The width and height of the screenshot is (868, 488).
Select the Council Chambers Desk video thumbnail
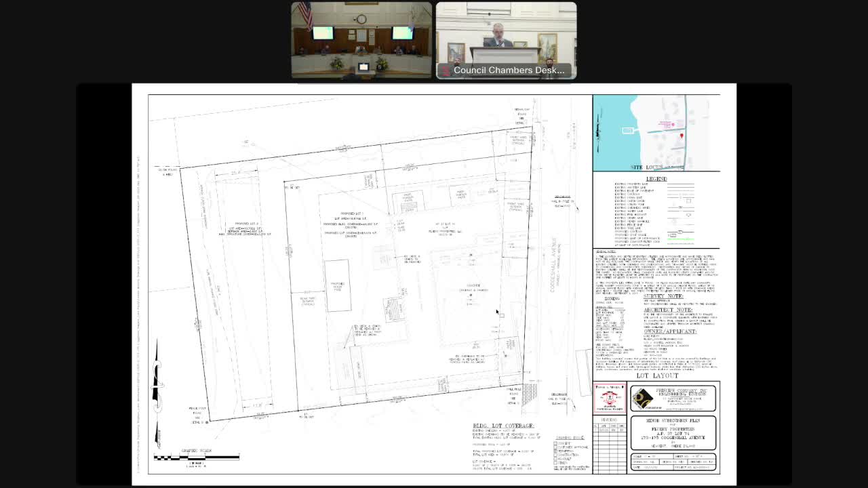[505, 37]
